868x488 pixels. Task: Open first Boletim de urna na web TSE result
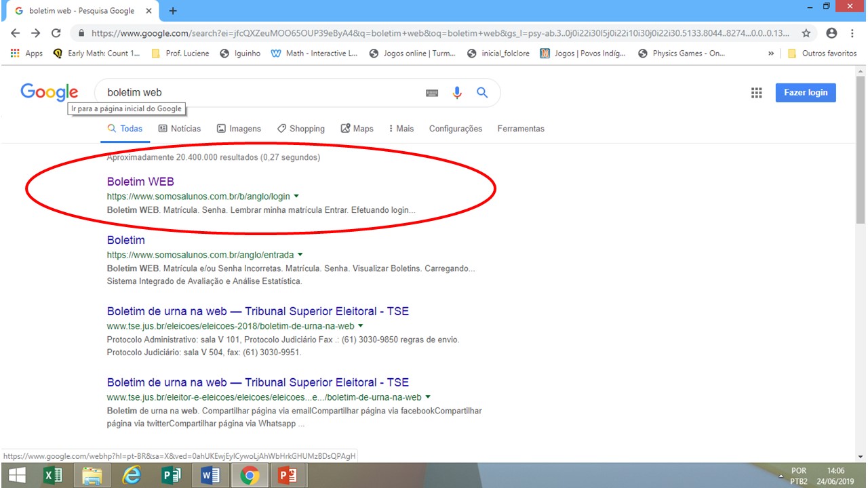(258, 311)
